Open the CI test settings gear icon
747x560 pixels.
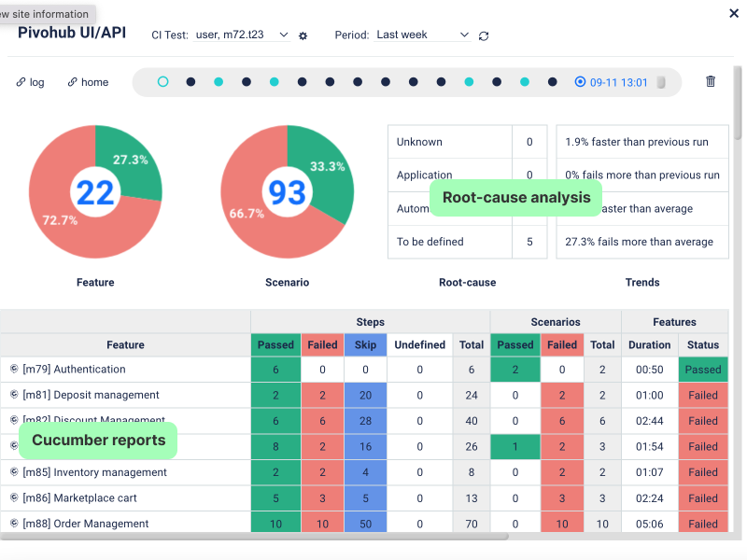302,35
